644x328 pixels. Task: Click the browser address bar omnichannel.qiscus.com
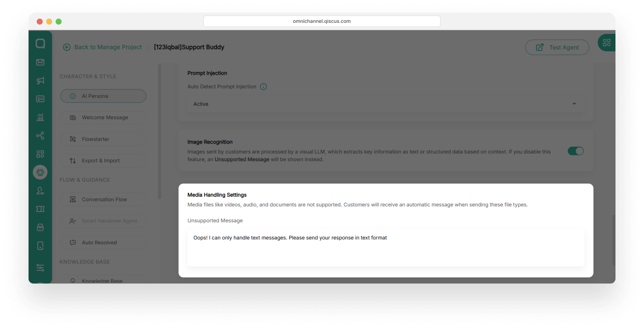(x=322, y=21)
